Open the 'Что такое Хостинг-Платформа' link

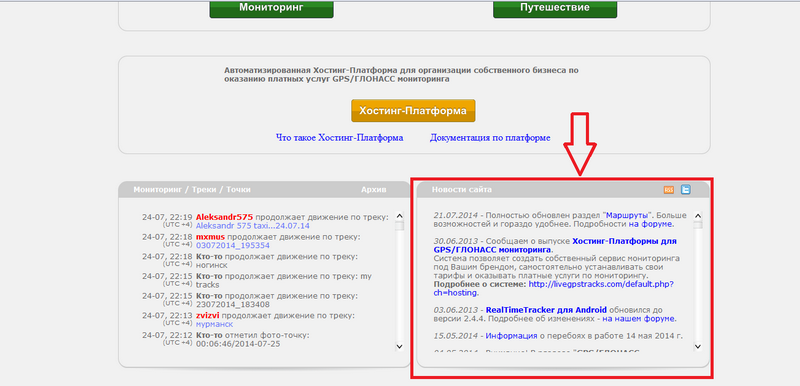click(x=340, y=138)
